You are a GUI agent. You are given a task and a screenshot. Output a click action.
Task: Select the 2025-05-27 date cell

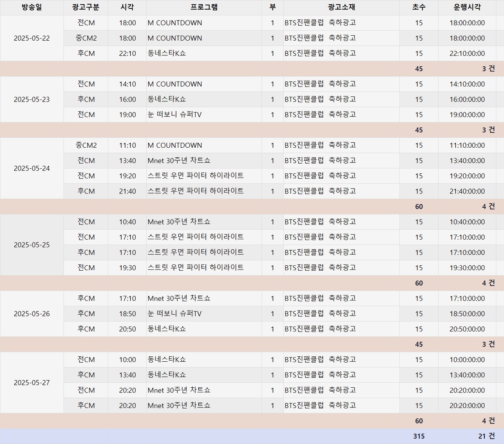31,383
